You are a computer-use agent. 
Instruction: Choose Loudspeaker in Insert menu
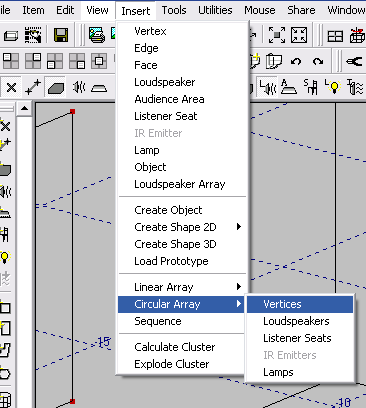click(182, 82)
